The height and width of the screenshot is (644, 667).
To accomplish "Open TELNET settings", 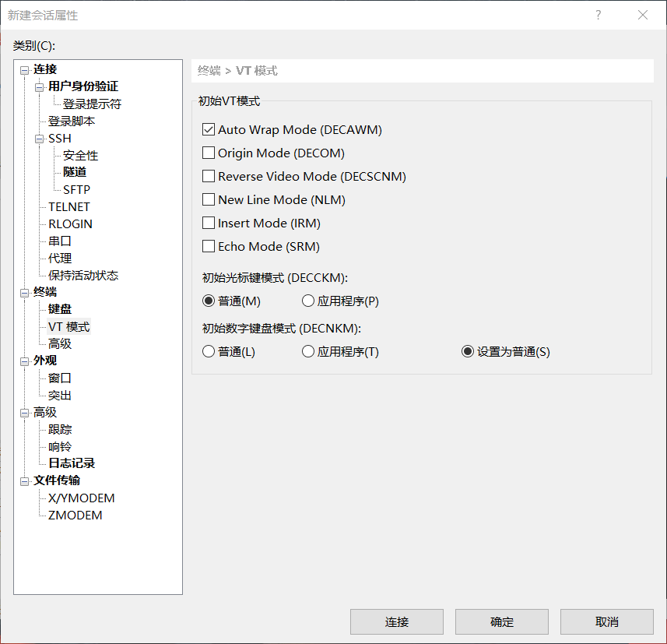I will click(69, 207).
